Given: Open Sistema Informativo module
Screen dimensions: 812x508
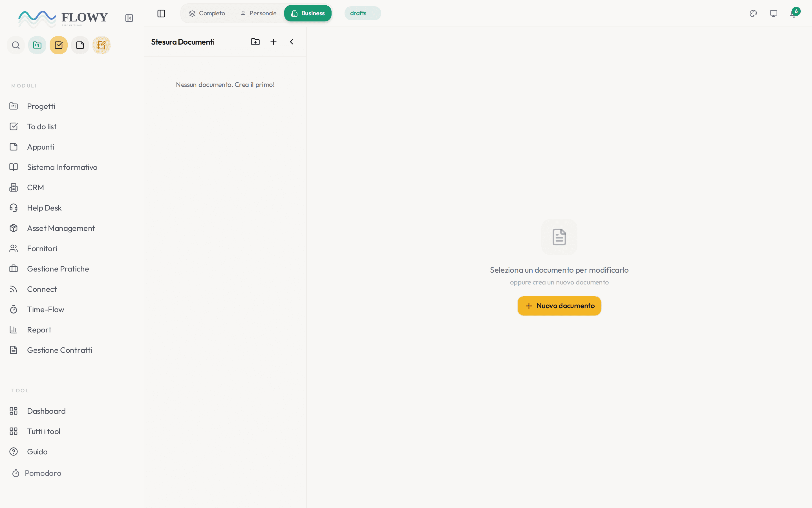Looking at the screenshot, I should [x=72, y=167].
